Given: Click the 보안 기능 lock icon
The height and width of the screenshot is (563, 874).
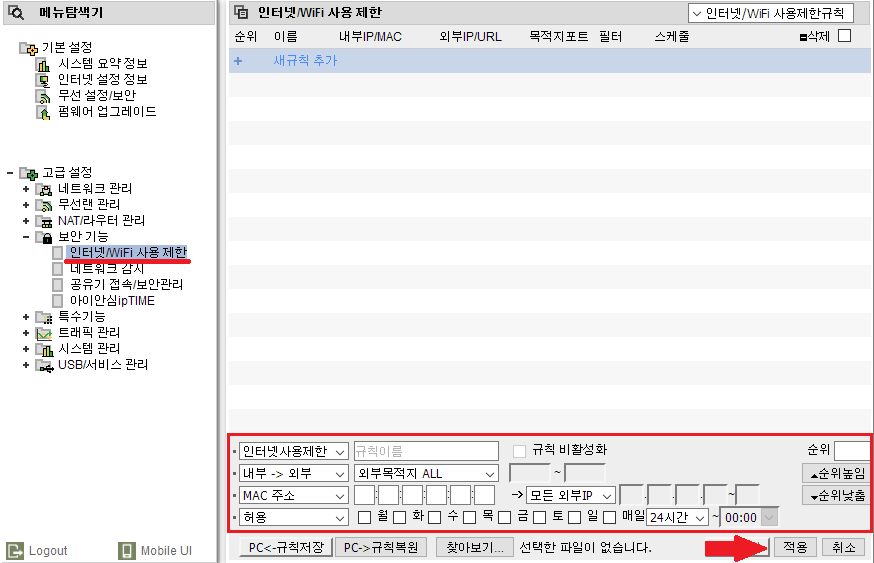Looking at the screenshot, I should click(44, 237).
